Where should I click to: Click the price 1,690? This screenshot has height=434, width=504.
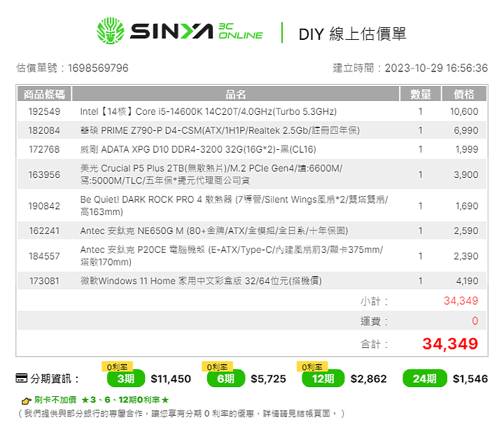tap(467, 206)
